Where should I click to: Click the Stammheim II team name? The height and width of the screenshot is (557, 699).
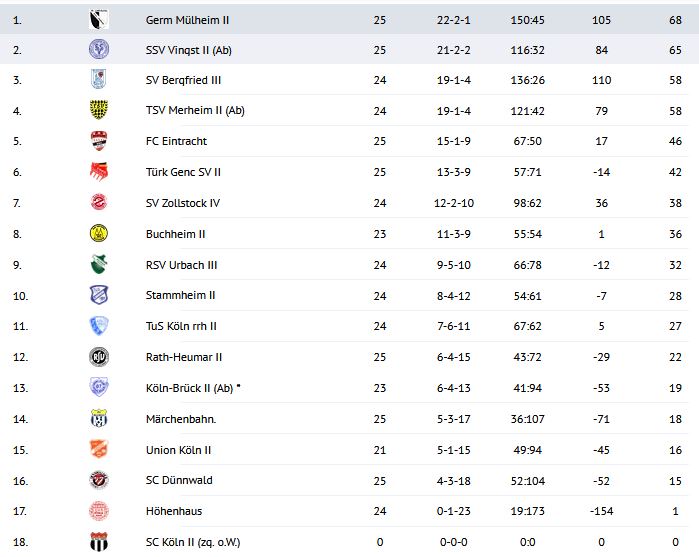coord(181,295)
